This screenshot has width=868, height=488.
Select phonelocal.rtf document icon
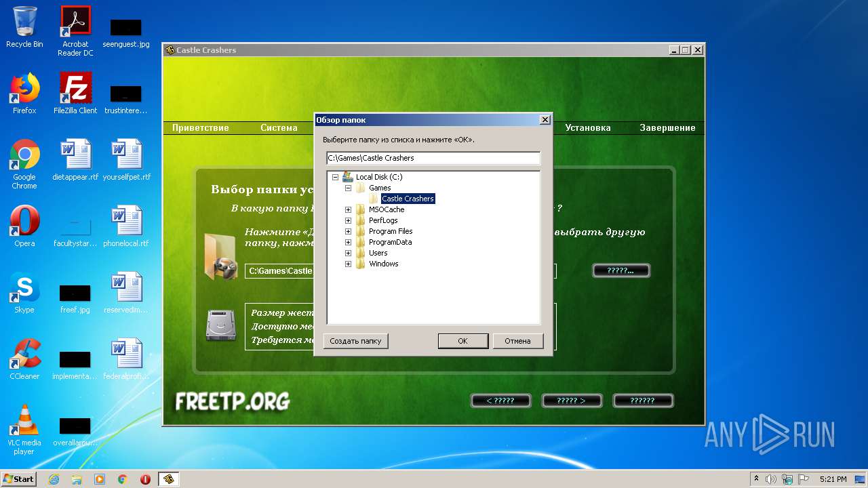tap(127, 226)
